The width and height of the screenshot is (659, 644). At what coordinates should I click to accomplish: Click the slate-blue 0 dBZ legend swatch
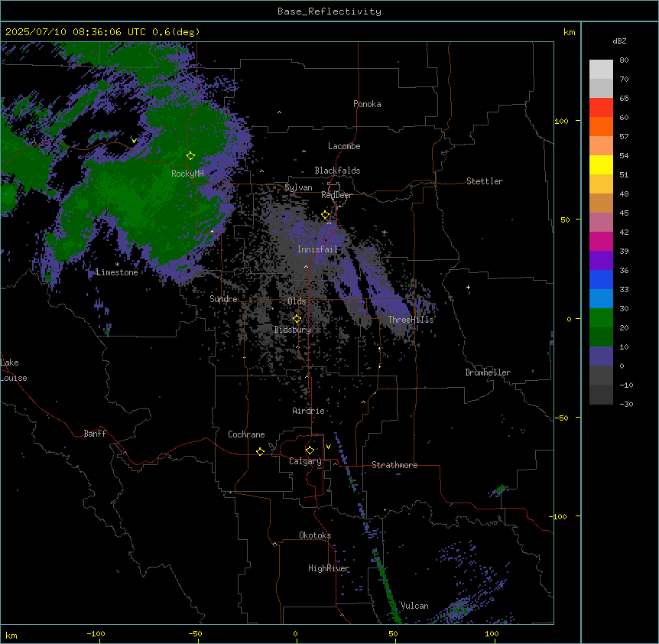(601, 356)
